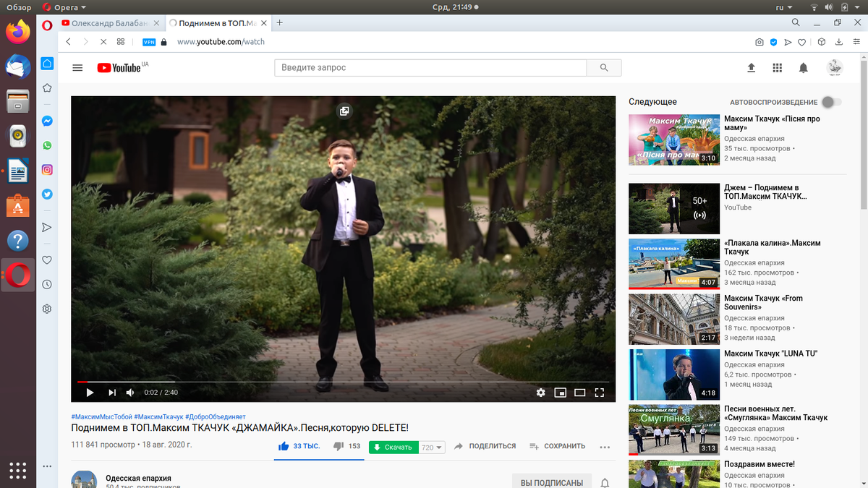The width and height of the screenshot is (868, 488).
Task: Open YouTube notifications bell
Action: pos(803,68)
